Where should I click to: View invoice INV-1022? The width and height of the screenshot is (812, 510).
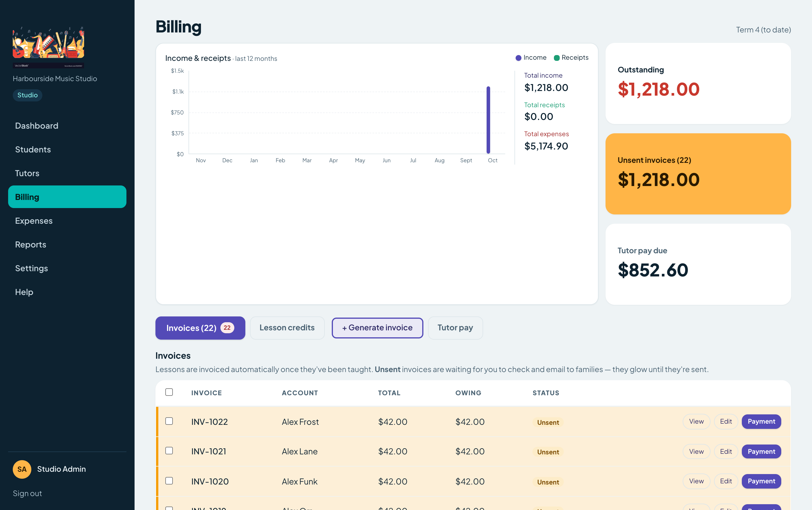click(x=696, y=421)
